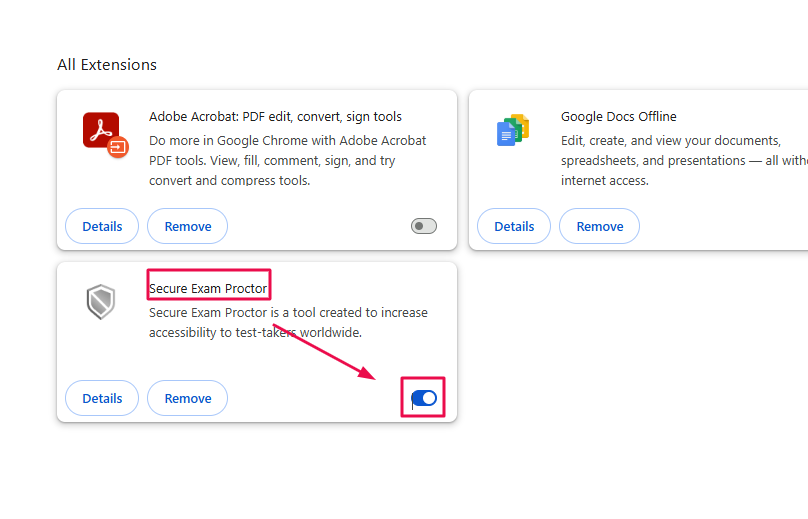
Task: Click the Adobe Acrobat extension icon
Action: coord(102,131)
